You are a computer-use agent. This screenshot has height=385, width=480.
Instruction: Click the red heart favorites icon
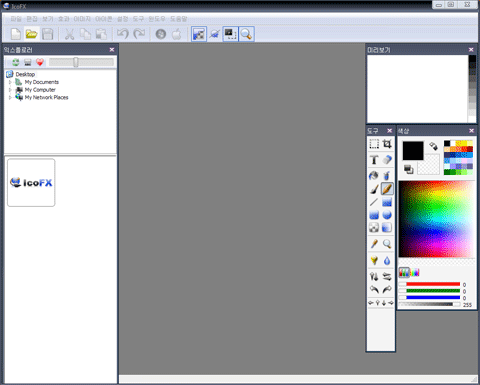pyautogui.click(x=40, y=62)
